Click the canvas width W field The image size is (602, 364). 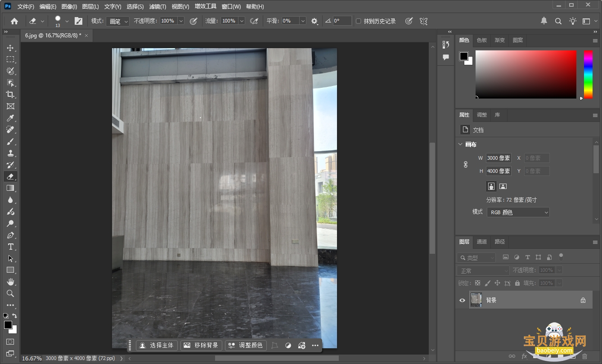pos(499,158)
